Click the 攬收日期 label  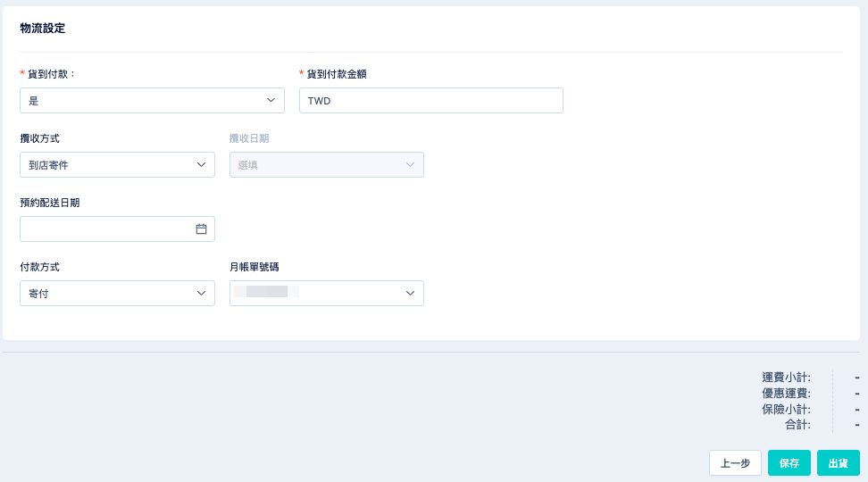249,139
